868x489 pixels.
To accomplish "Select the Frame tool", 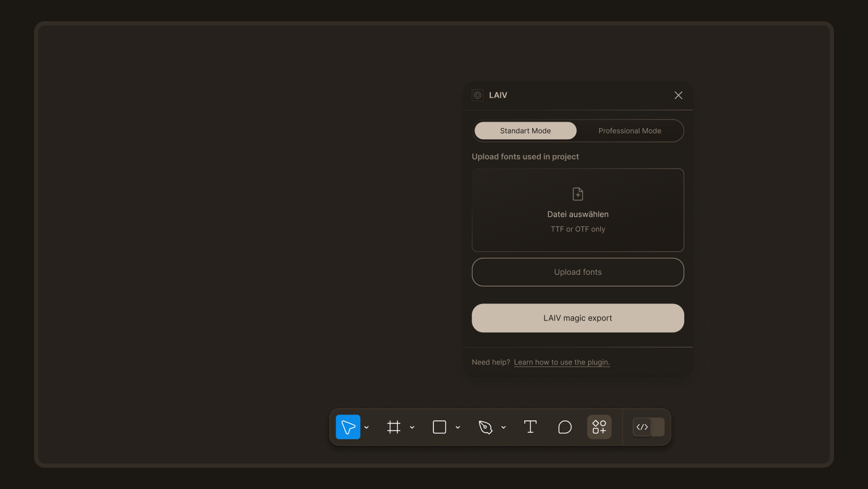I will (394, 427).
